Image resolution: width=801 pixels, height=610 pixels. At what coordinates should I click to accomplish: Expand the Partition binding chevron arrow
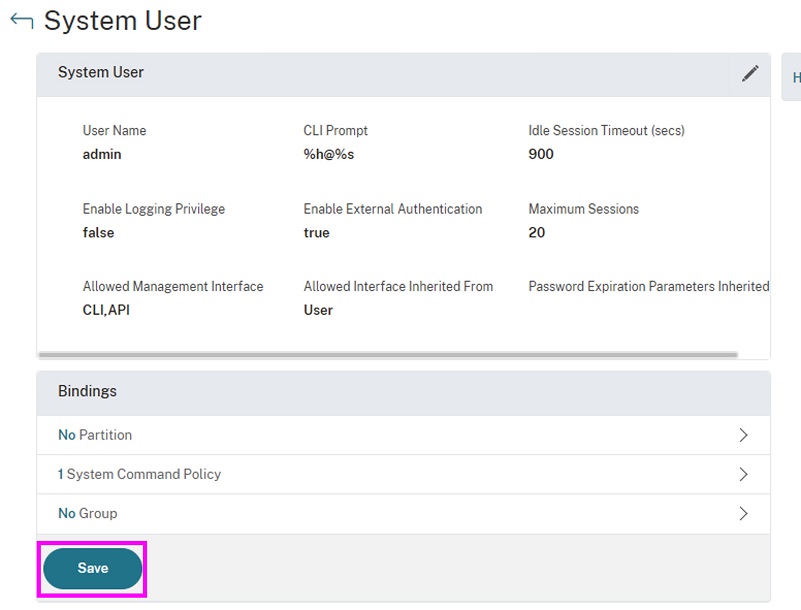pyautogui.click(x=743, y=435)
